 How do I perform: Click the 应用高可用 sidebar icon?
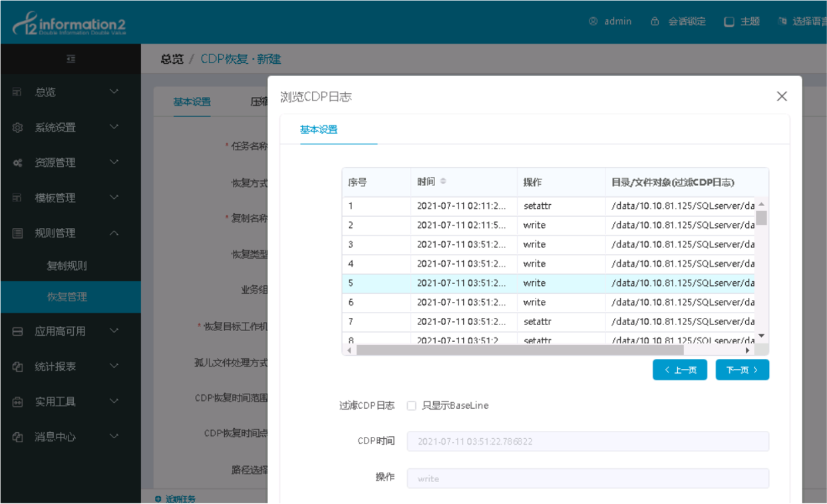(18, 331)
